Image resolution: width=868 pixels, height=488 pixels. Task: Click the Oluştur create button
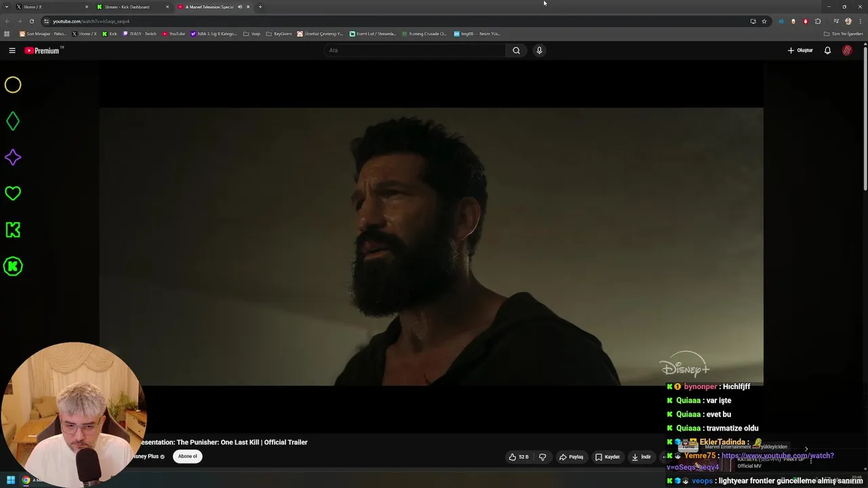coord(800,50)
